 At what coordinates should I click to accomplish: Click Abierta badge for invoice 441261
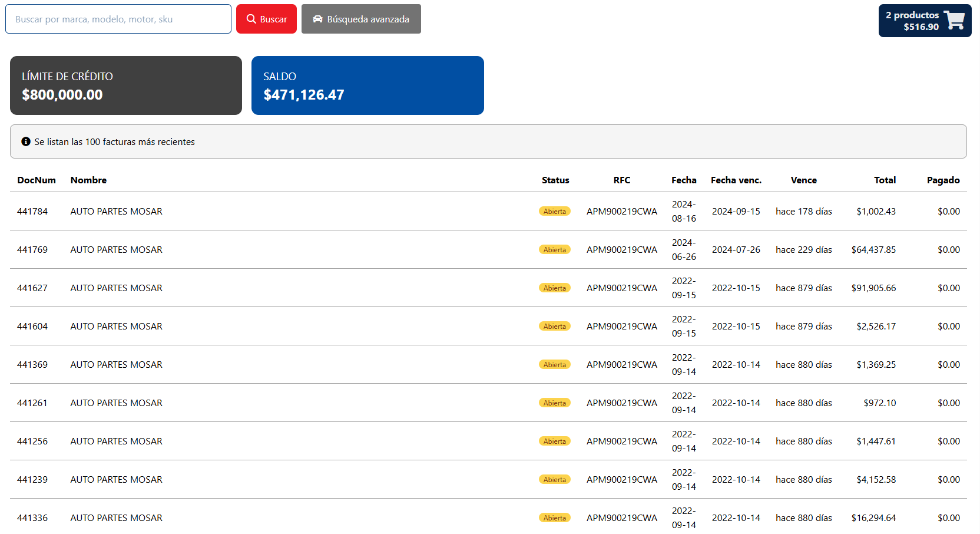(554, 403)
